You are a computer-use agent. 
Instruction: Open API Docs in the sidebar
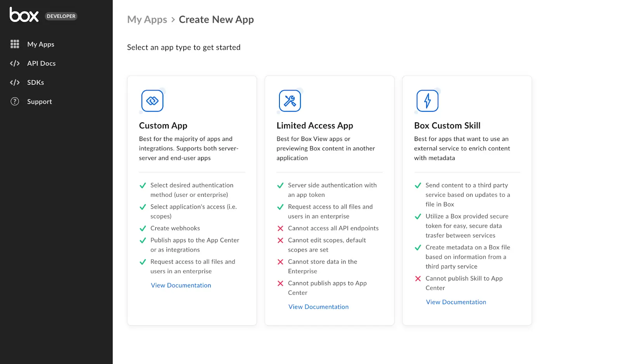pyautogui.click(x=41, y=63)
